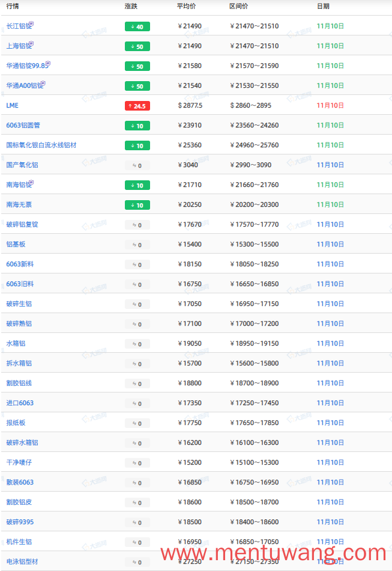Image resolution: width=392 pixels, height=571 pixels.
Task: Click the green ↓50 badge for 华通A00铝锭
Action: pyautogui.click(x=137, y=87)
